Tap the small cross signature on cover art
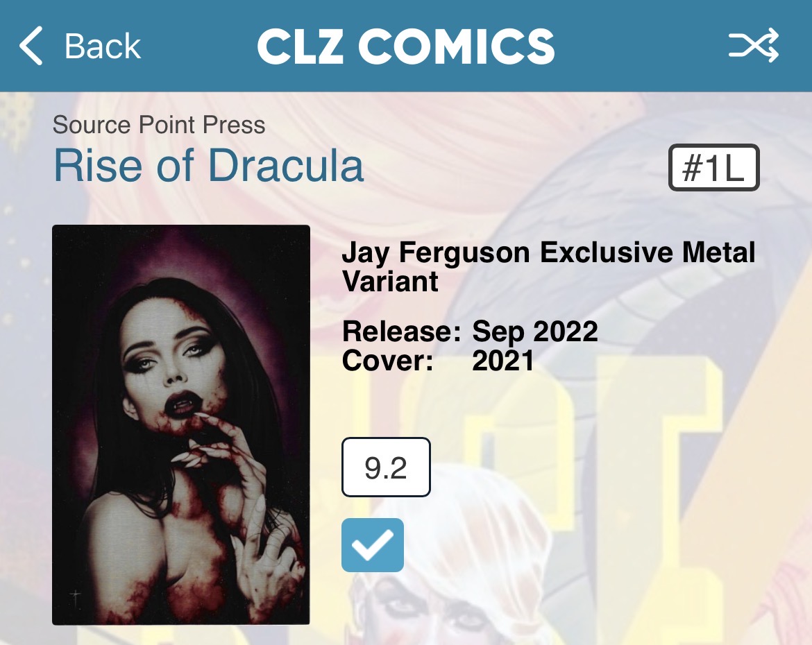Viewport: 812px width, 645px height. coord(76,598)
